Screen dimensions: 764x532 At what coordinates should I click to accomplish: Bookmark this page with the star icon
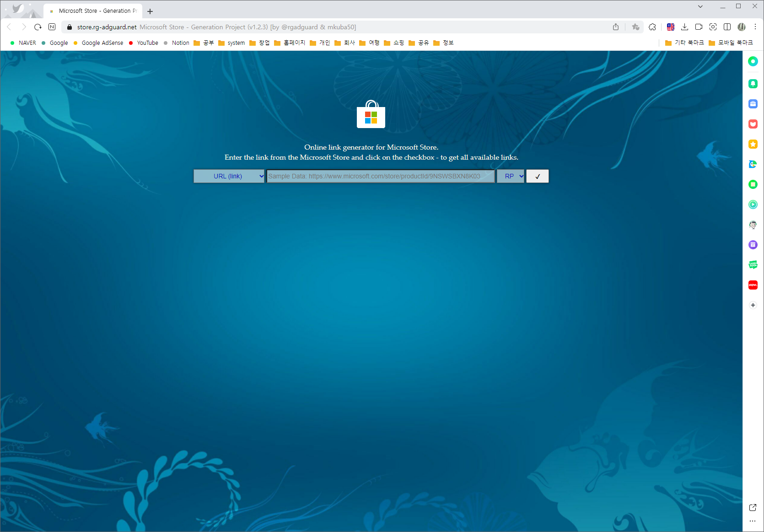coord(635,27)
